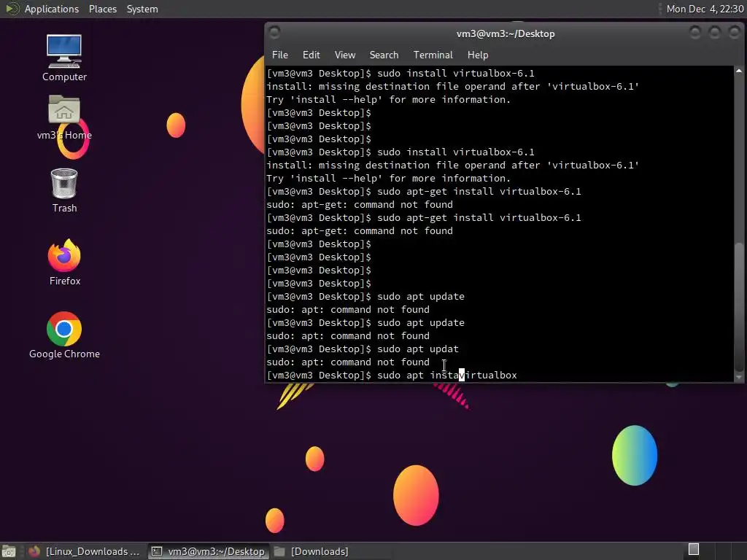Click the terminal window menu button at title bar left
The width and height of the screenshot is (747, 560).
point(274,32)
